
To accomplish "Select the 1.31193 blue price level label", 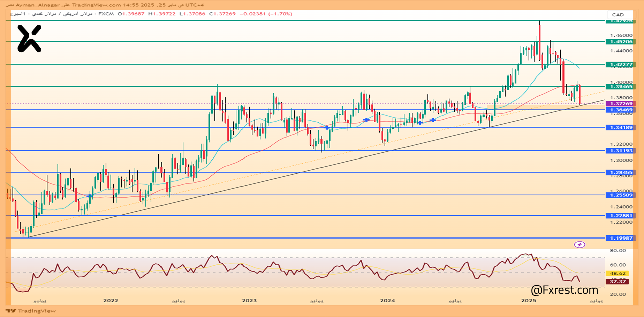I will (x=621, y=151).
